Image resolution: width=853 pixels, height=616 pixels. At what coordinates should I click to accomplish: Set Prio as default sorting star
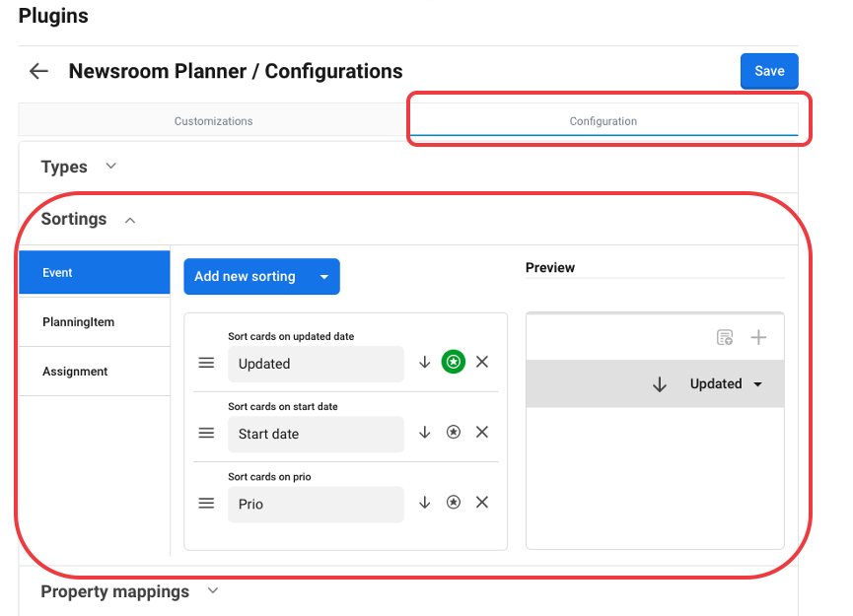[453, 502]
